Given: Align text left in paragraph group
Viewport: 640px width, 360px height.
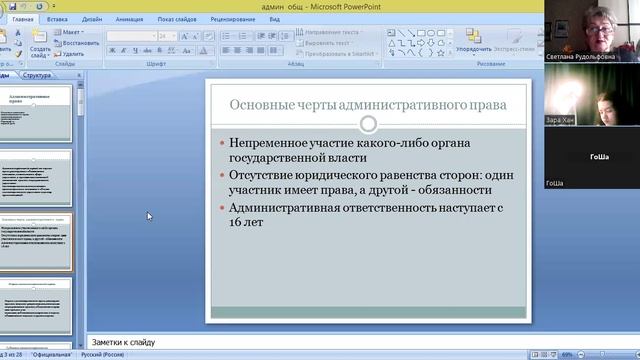Looking at the screenshot, I should [226, 51].
